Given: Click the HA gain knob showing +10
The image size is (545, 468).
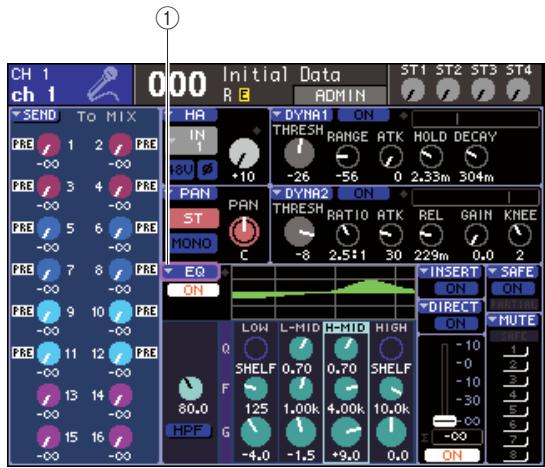Looking at the screenshot, I should point(244,153).
